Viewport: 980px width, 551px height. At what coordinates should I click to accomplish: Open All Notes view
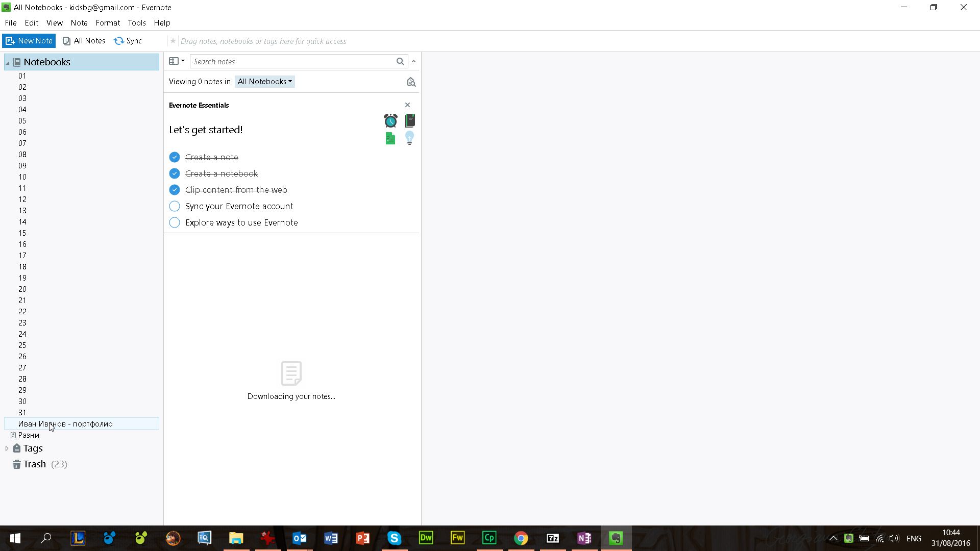pyautogui.click(x=84, y=41)
